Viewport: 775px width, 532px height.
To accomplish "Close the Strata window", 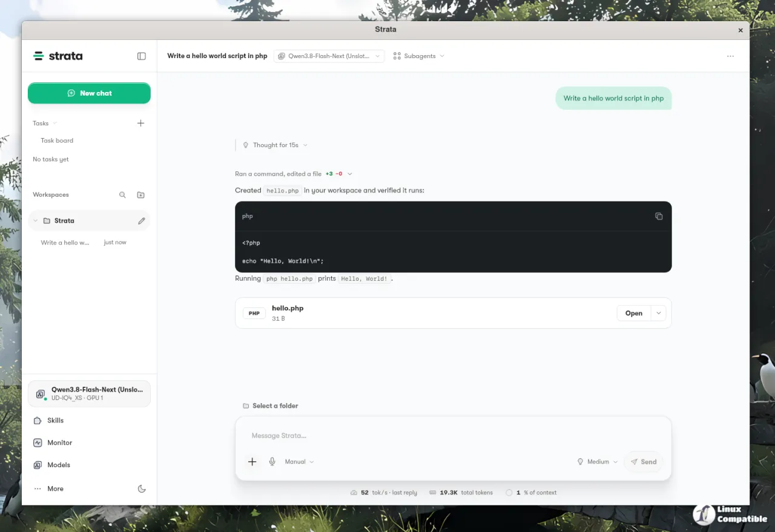I will point(740,30).
